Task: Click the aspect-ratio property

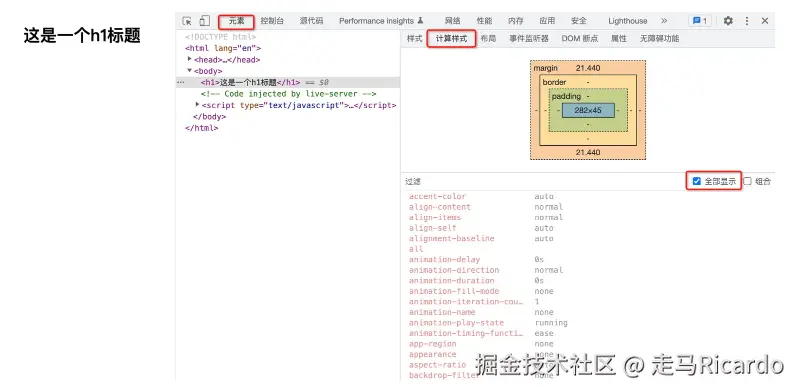Action: point(437,365)
